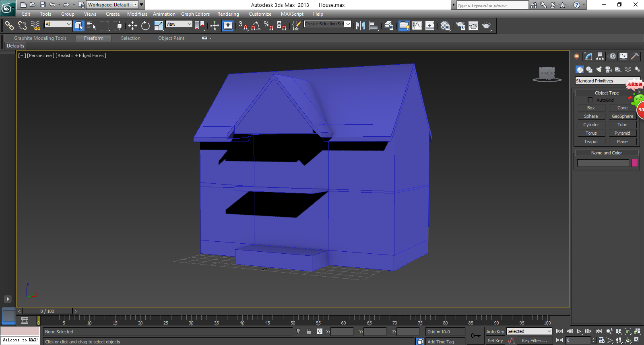Create a Sphere primitive

(591, 116)
